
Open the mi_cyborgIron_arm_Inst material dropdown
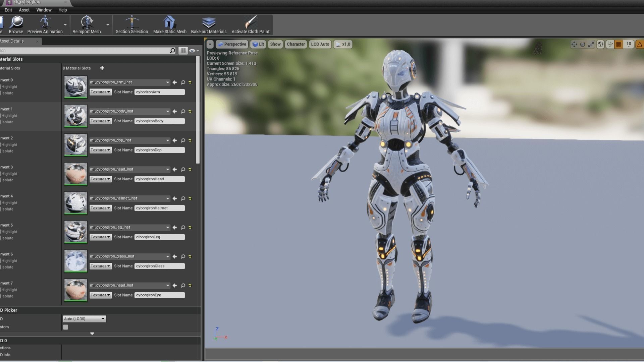(x=129, y=82)
